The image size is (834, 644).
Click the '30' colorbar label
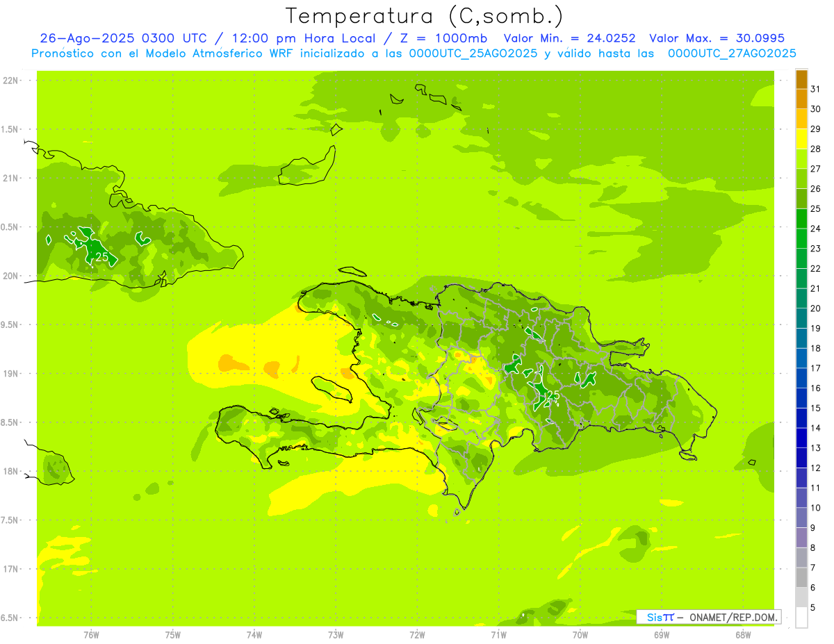(816, 109)
